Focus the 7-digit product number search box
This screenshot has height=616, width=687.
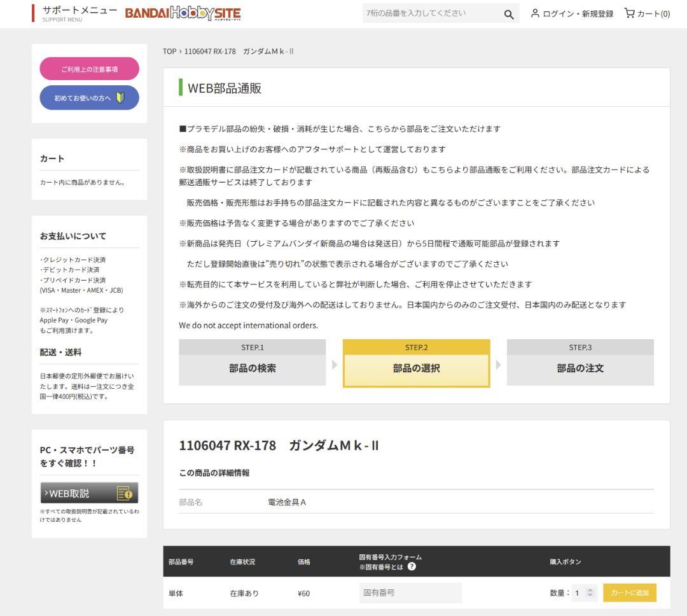point(429,13)
